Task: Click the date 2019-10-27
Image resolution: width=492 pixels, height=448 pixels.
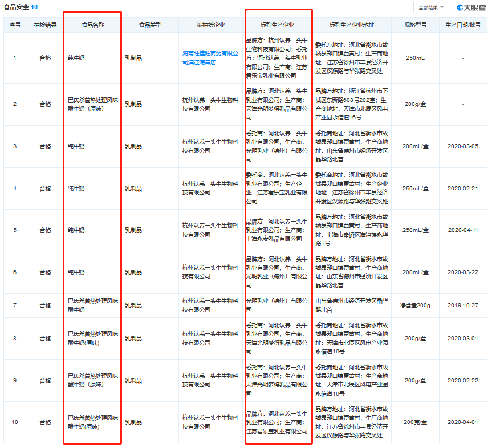Action: point(463,306)
